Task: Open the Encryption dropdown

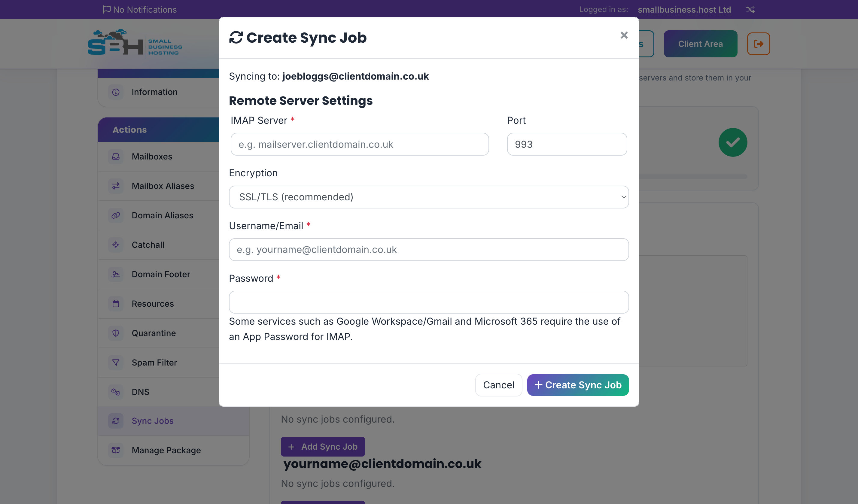Action: point(429,197)
